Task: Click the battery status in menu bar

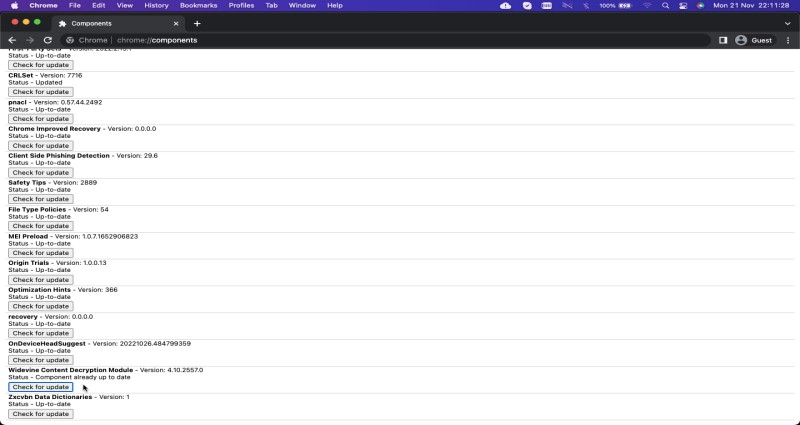Action: click(615, 6)
